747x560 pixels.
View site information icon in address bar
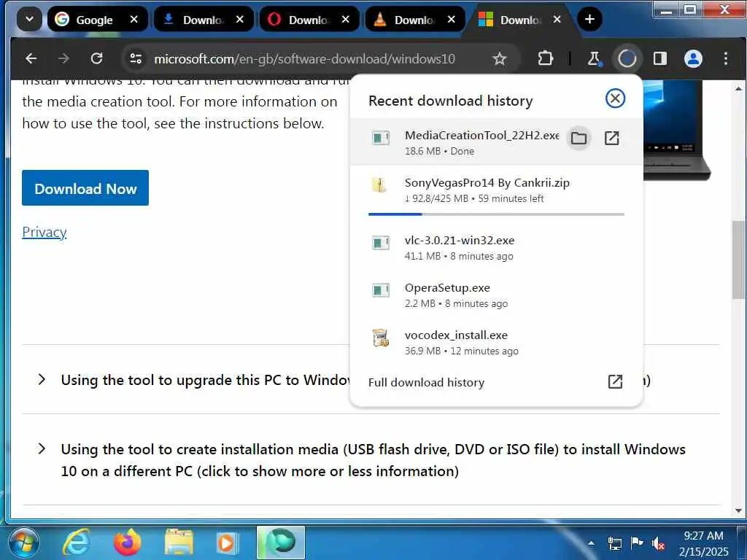tap(136, 58)
